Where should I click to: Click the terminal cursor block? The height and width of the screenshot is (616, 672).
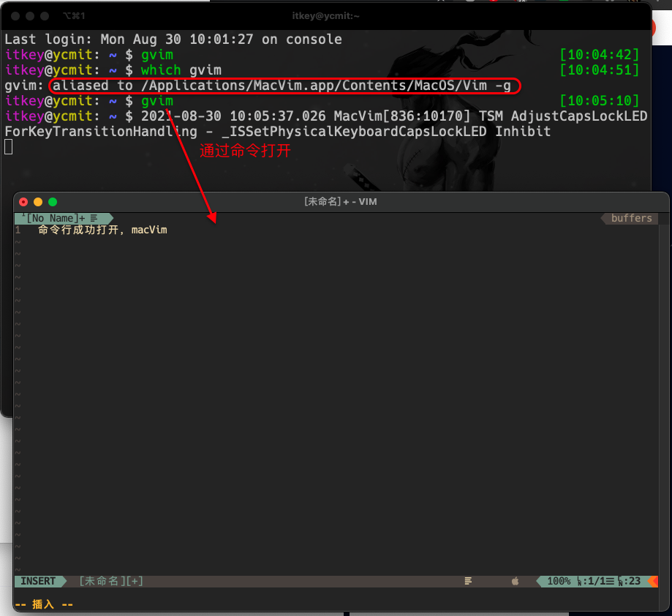pyautogui.click(x=9, y=147)
